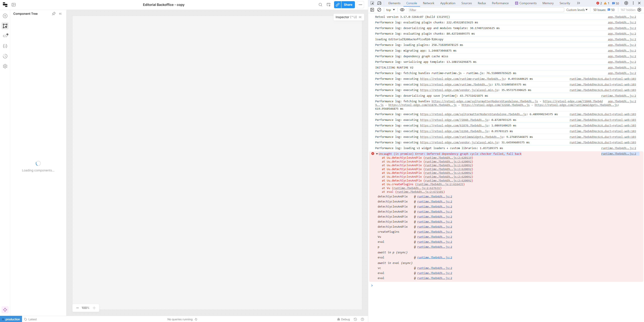Switch to the Network tab
This screenshot has height=322, width=644.
(429, 3)
